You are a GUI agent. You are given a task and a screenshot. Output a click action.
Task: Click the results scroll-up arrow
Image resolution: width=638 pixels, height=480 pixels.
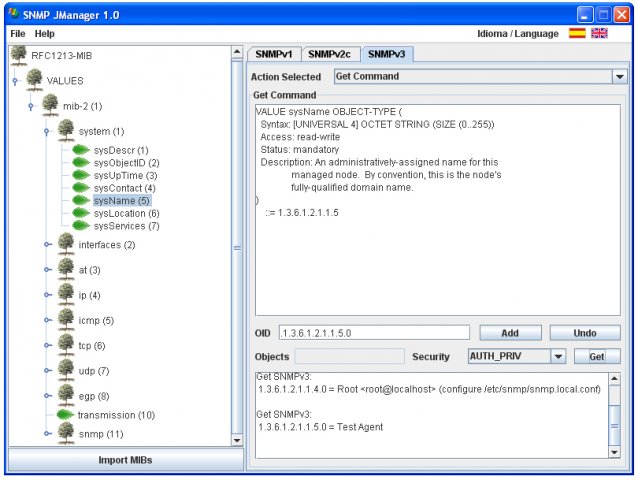pyautogui.click(x=614, y=378)
